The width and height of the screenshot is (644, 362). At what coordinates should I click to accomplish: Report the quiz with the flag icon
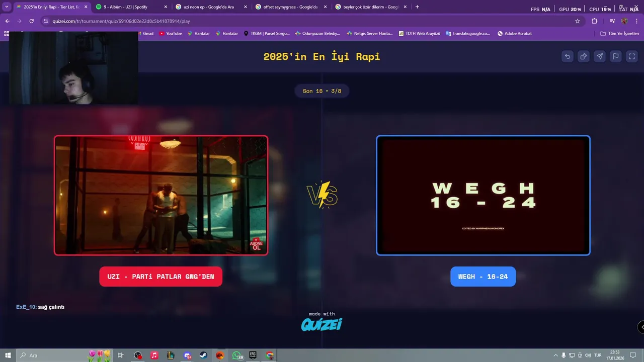pyautogui.click(x=616, y=56)
